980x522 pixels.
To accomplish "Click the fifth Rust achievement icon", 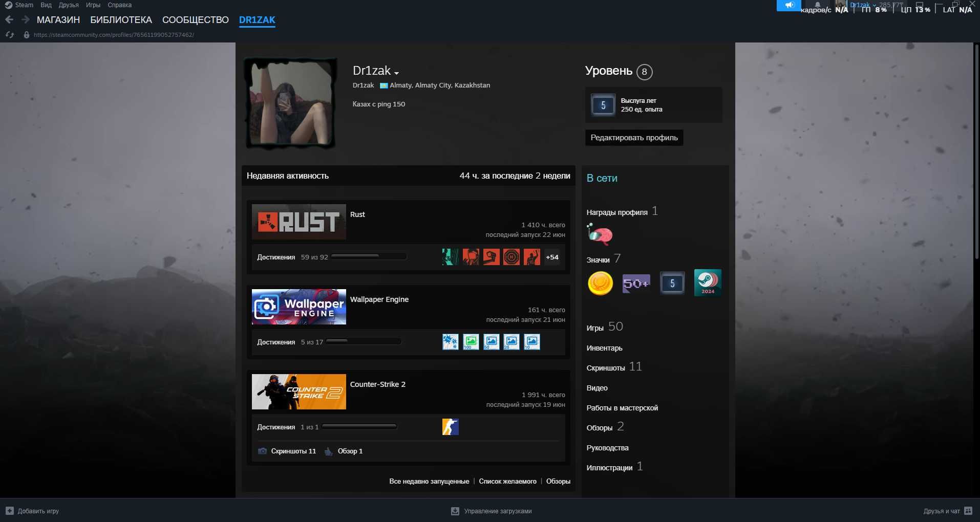I will coord(532,257).
